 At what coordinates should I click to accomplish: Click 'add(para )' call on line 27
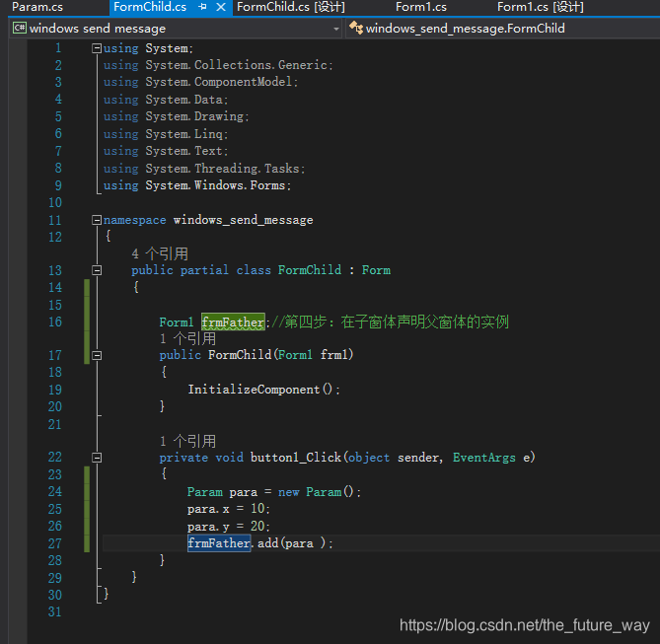click(292, 543)
